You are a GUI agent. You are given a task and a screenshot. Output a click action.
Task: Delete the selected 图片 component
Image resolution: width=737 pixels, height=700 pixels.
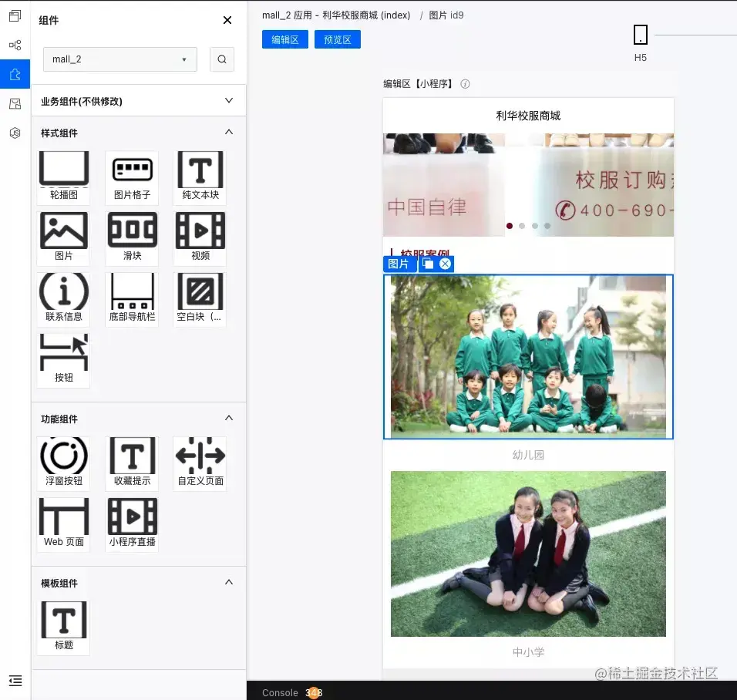click(445, 264)
